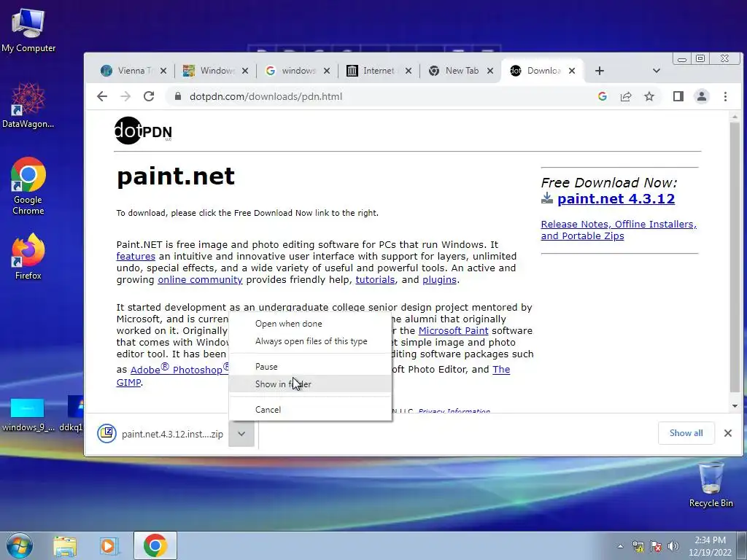Click the Google search icon in address bar
Image resolution: width=747 pixels, height=560 pixels.
pyautogui.click(x=602, y=97)
